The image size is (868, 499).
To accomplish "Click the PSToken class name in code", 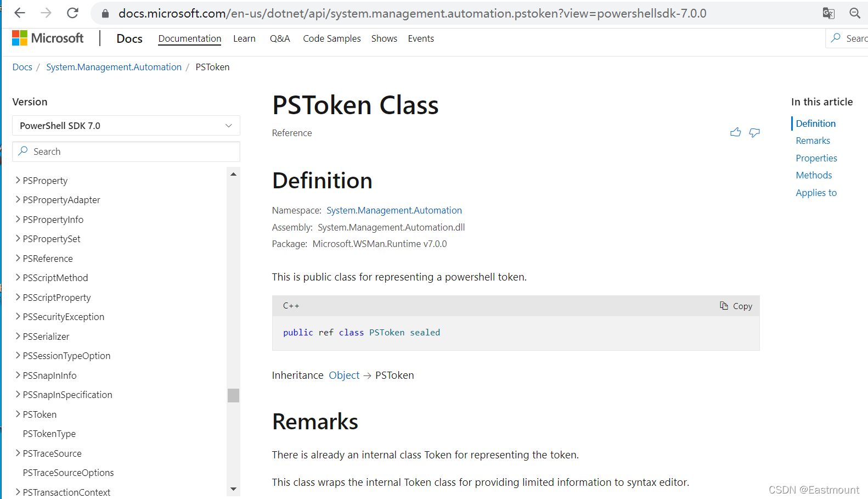I will click(387, 333).
